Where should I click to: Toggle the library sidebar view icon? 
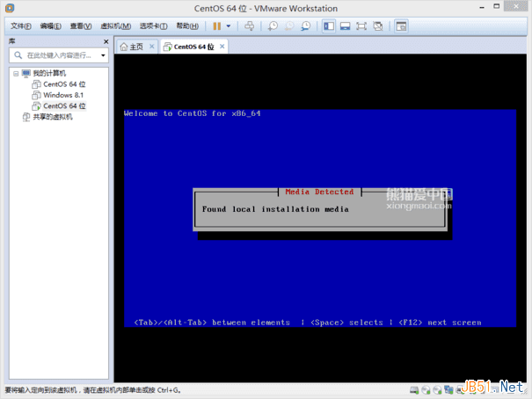[329, 26]
